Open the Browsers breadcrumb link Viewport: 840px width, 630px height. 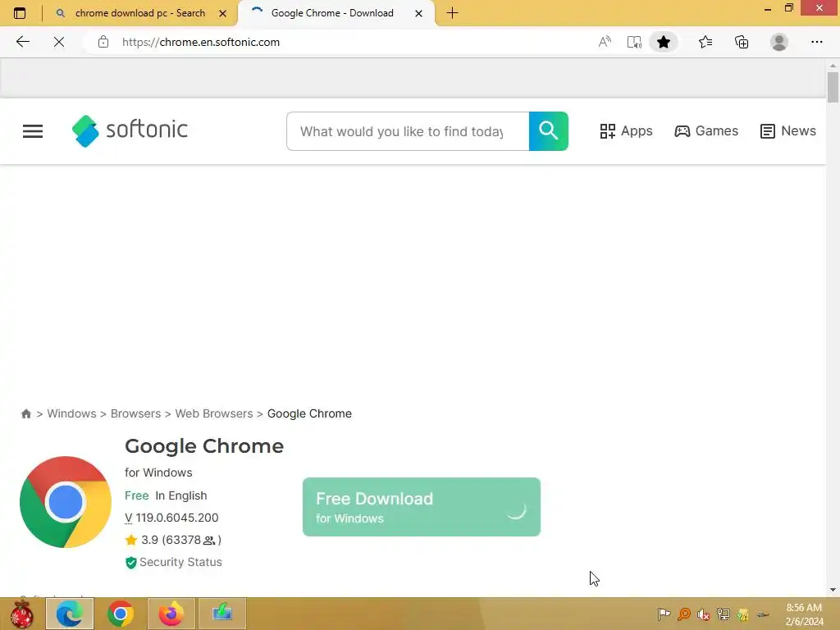[x=135, y=413]
